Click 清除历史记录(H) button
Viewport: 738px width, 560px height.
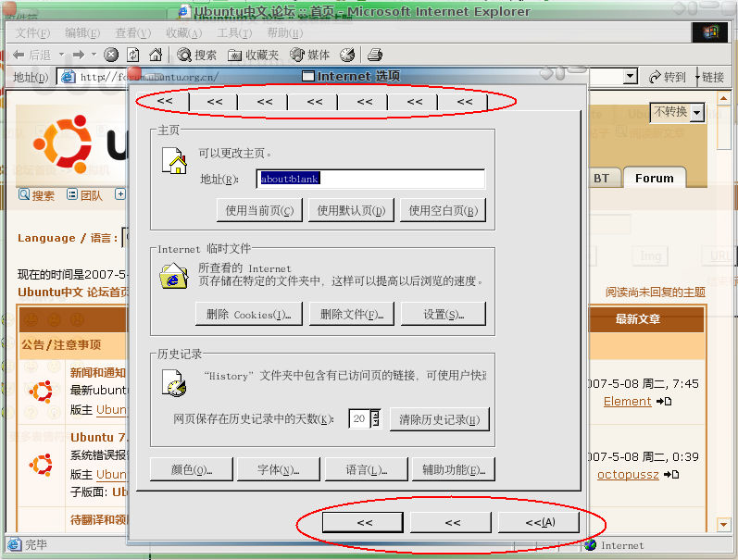(x=440, y=418)
